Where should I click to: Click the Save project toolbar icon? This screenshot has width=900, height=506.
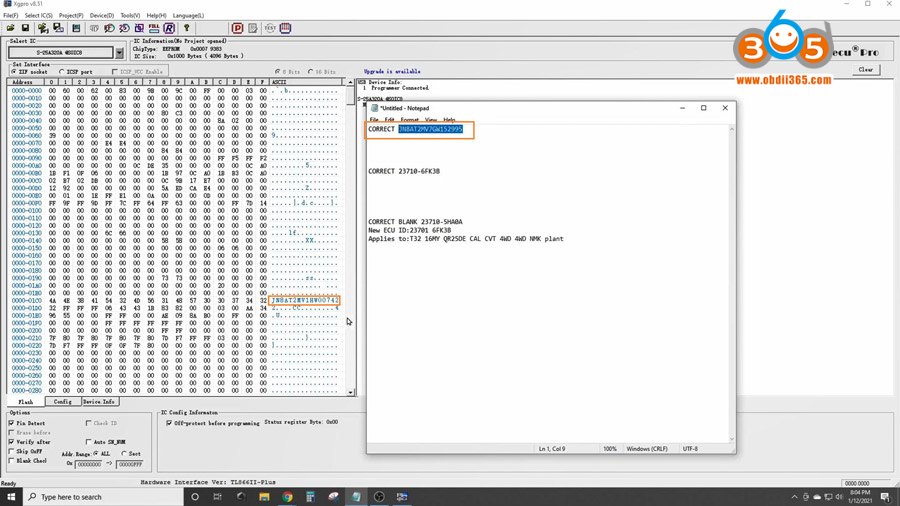point(59,28)
